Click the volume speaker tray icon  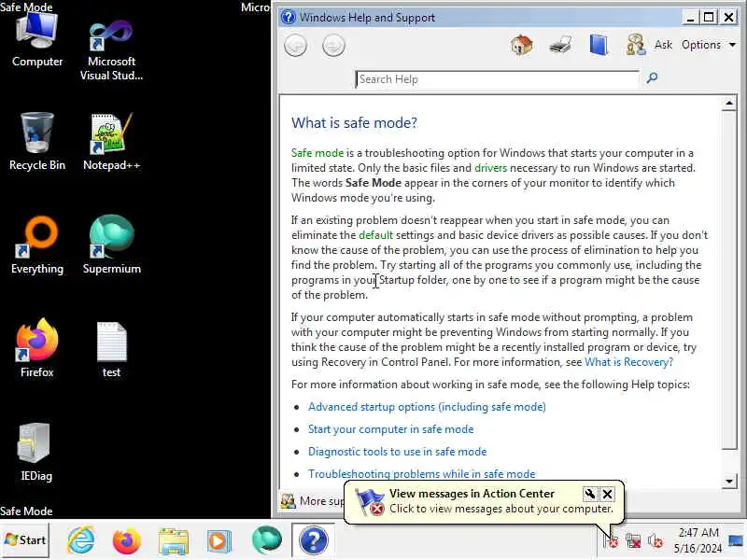click(655, 541)
